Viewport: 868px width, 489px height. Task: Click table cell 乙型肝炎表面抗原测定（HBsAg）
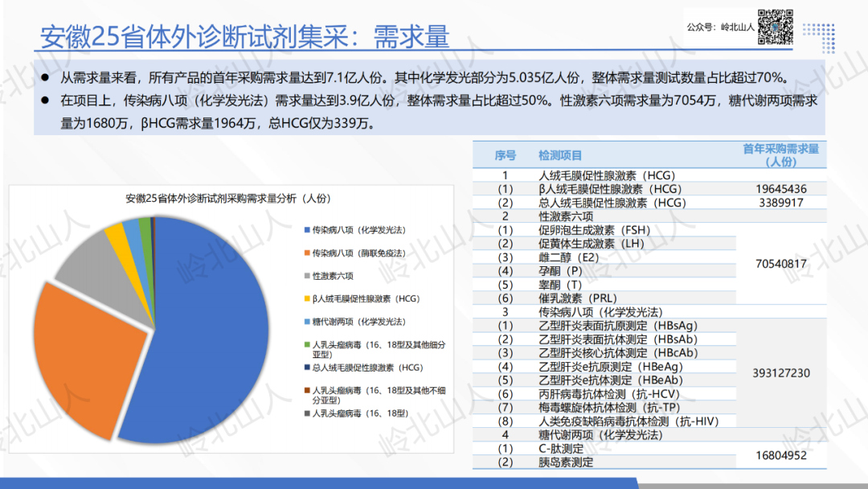618,326
